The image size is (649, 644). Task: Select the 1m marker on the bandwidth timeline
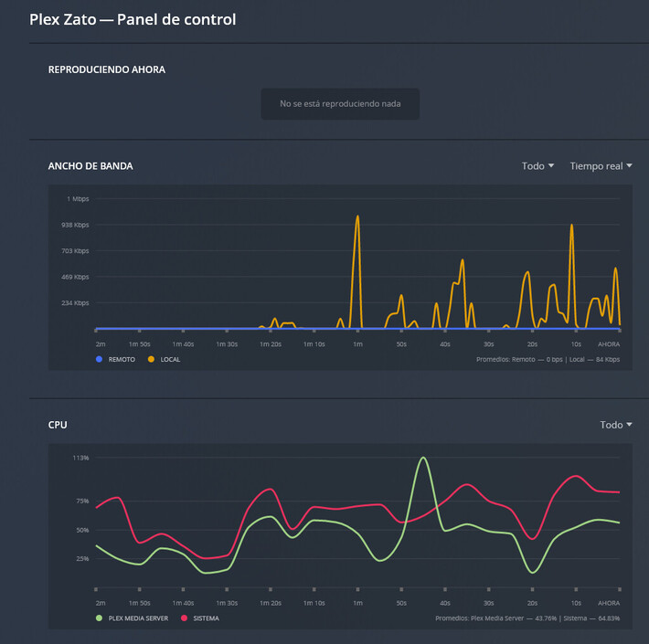click(x=358, y=343)
